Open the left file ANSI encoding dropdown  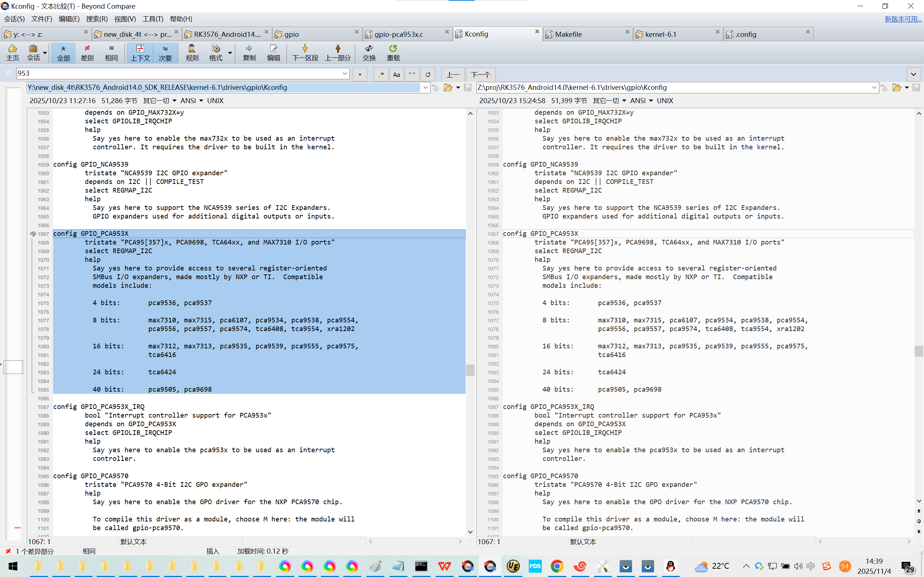point(192,101)
